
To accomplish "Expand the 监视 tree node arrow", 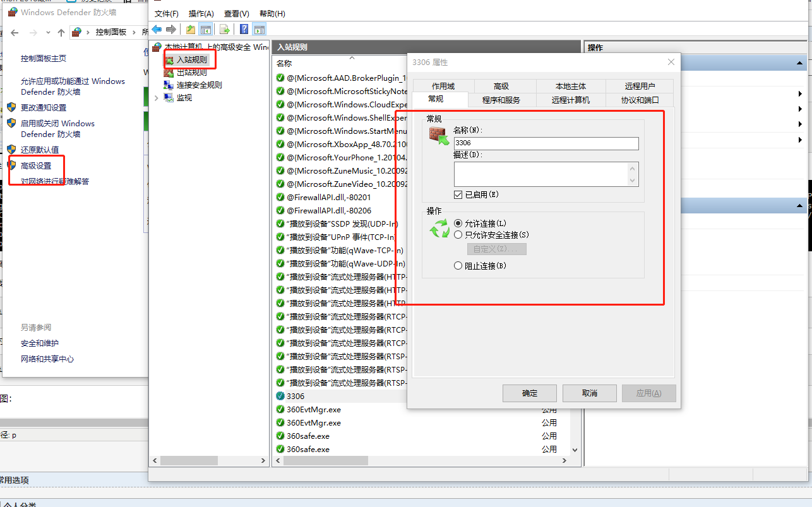I will coord(157,98).
